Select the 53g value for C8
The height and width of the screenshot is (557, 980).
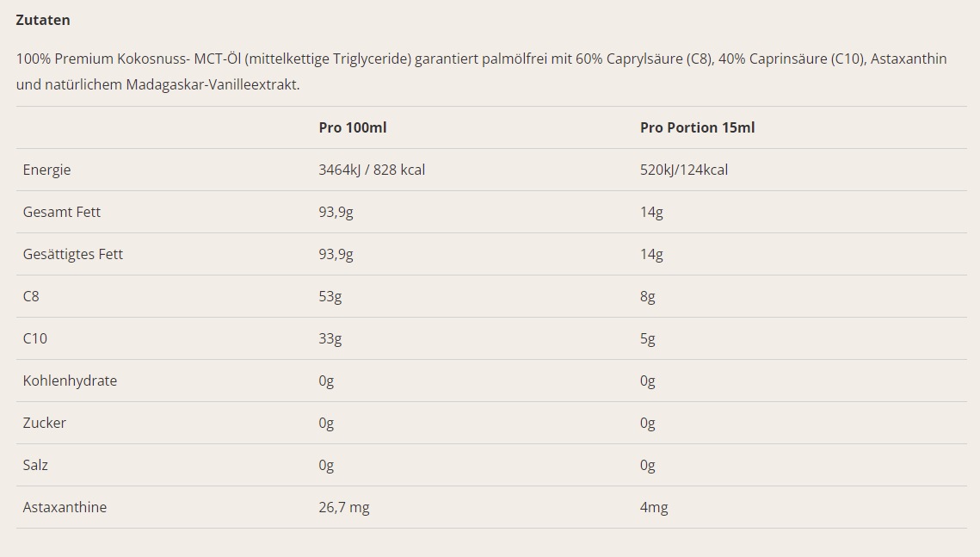click(x=330, y=296)
